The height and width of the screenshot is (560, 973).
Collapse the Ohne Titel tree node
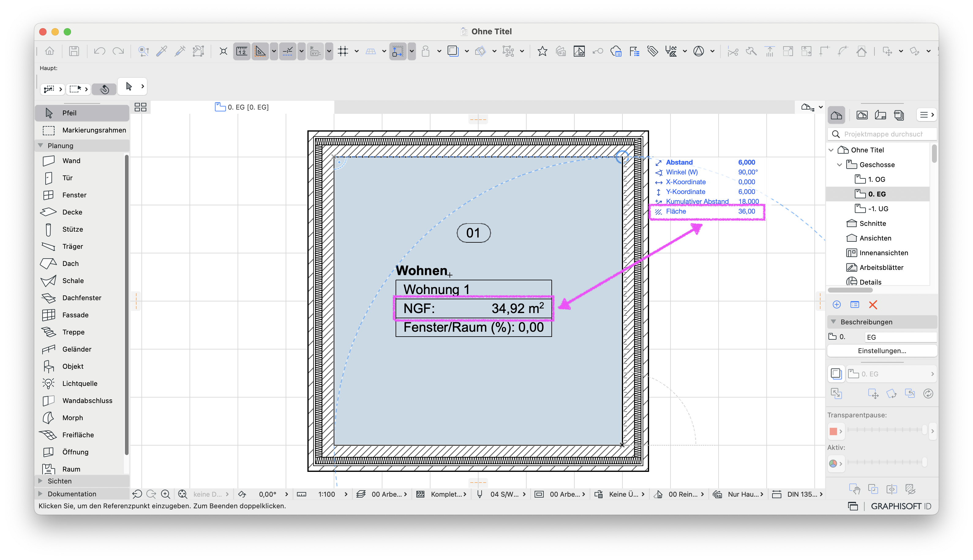tap(831, 150)
